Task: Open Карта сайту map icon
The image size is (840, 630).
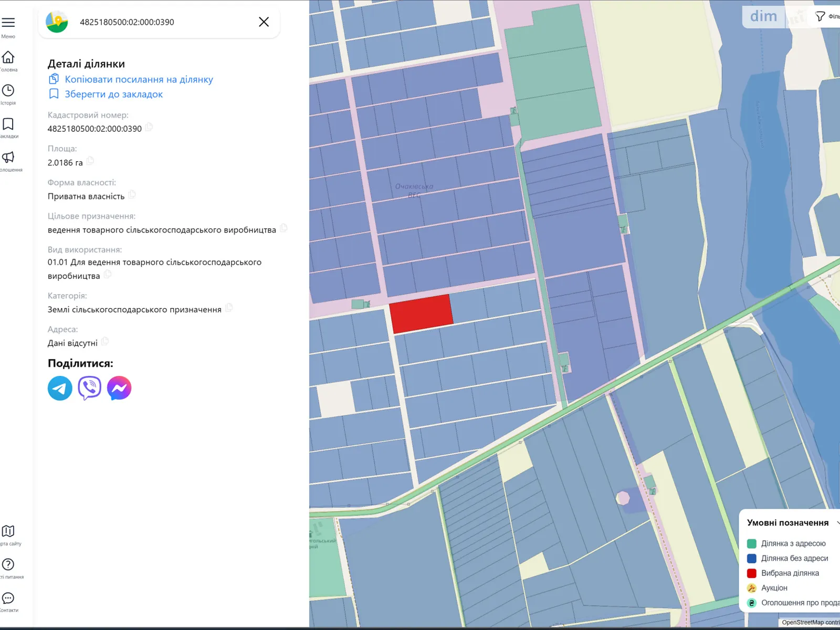Action: [8, 531]
